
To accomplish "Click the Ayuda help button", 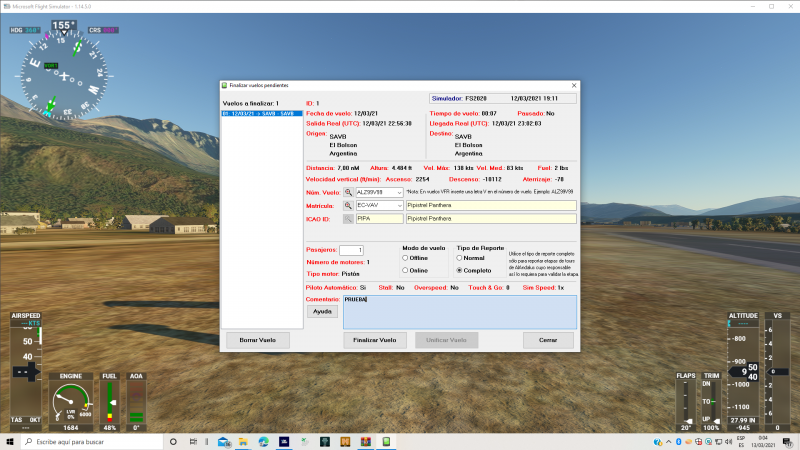I will click(x=322, y=311).
